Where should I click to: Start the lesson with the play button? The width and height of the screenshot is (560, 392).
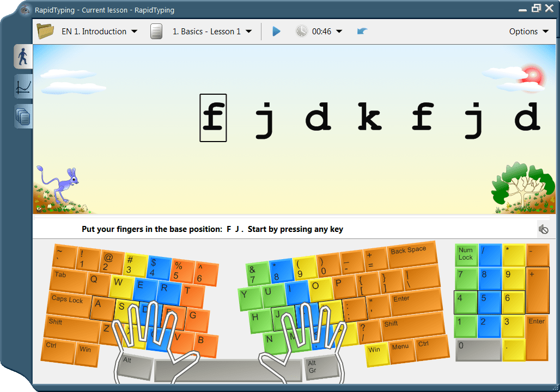click(276, 31)
